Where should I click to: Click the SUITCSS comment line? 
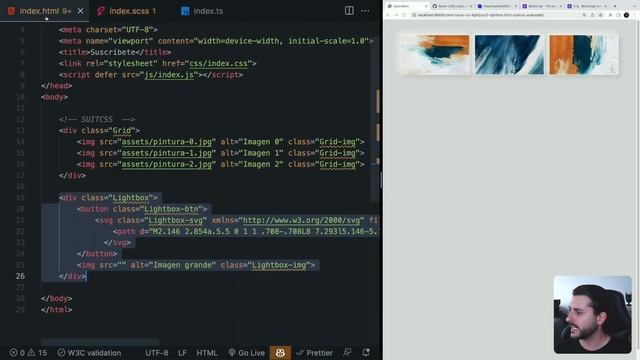pos(97,119)
